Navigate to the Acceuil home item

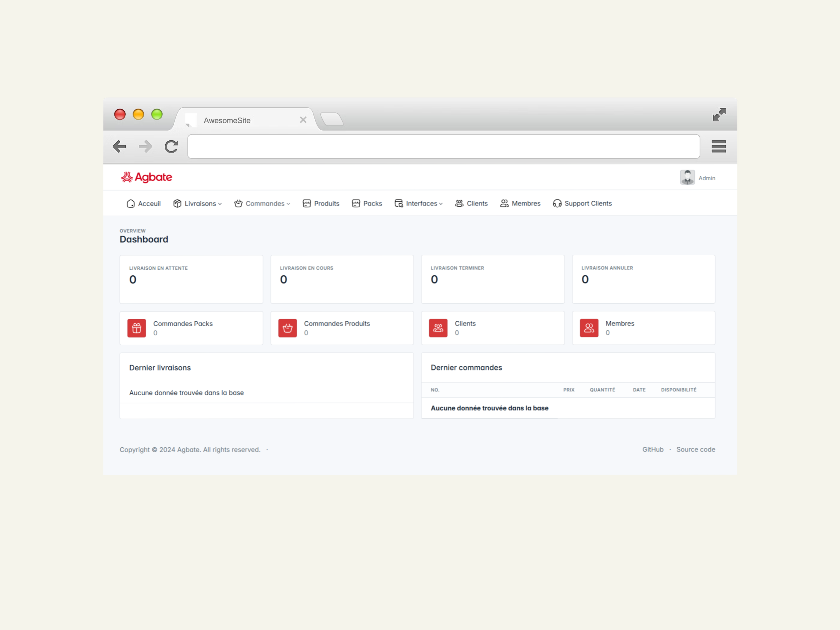point(144,203)
